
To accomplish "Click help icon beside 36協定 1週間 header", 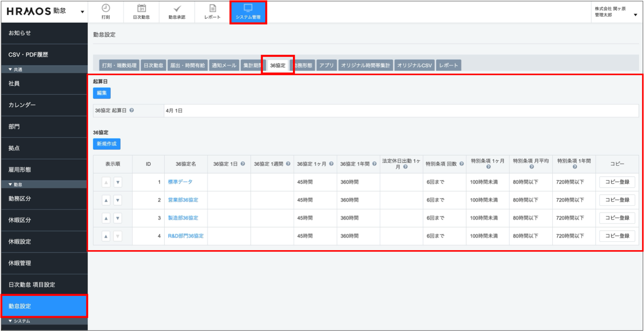I will tap(288, 164).
